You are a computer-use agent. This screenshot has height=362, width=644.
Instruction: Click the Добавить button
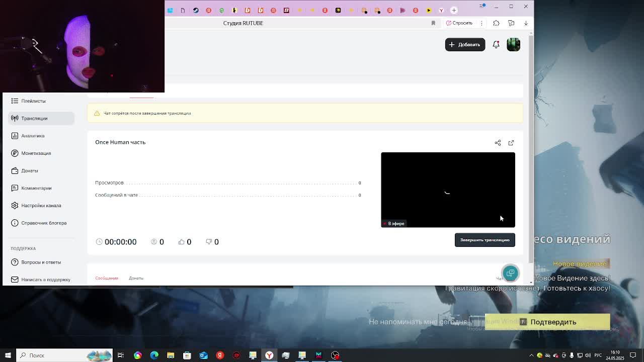pos(465,45)
